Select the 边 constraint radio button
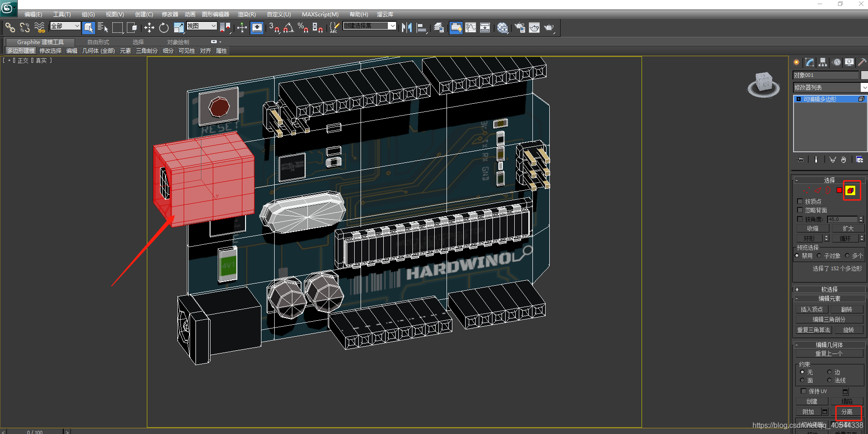This screenshot has height=434, width=868. pos(829,372)
